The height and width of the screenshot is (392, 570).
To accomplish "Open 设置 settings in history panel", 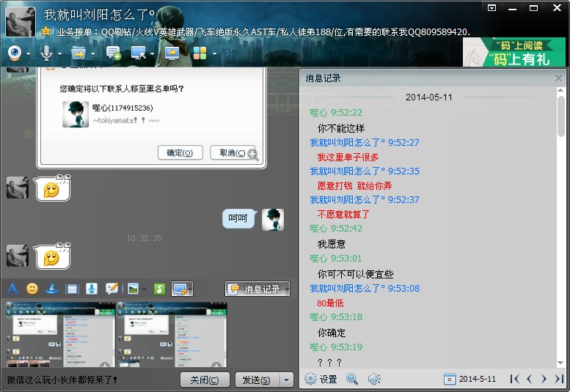I will [321, 379].
